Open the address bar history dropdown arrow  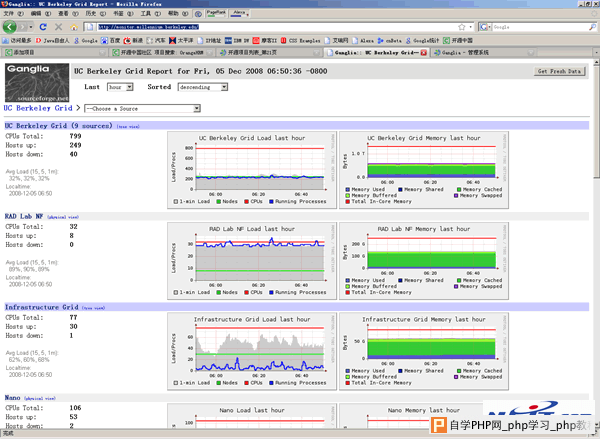[470, 27]
